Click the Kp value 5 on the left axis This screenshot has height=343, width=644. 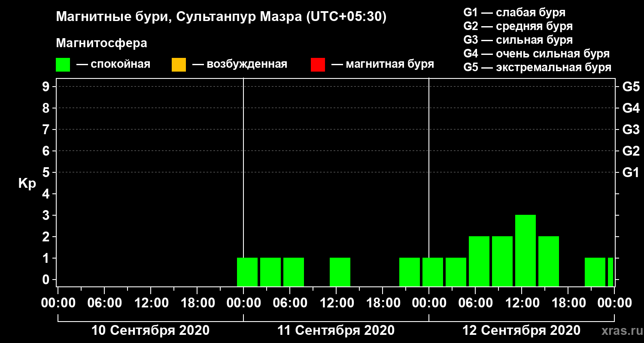47,172
